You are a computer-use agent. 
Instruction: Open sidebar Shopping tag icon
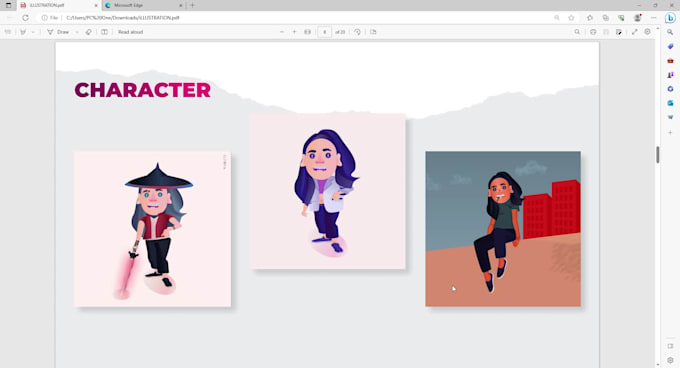click(670, 46)
